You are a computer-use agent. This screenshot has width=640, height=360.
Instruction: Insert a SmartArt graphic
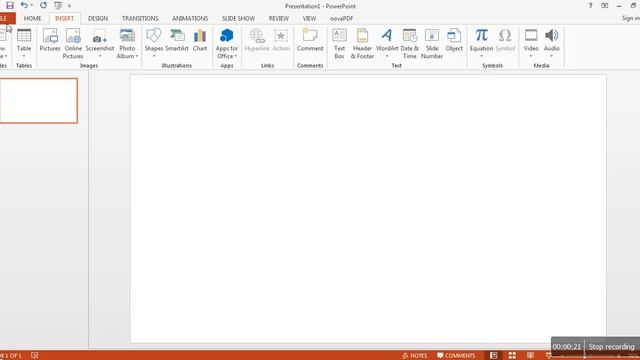pos(177,40)
